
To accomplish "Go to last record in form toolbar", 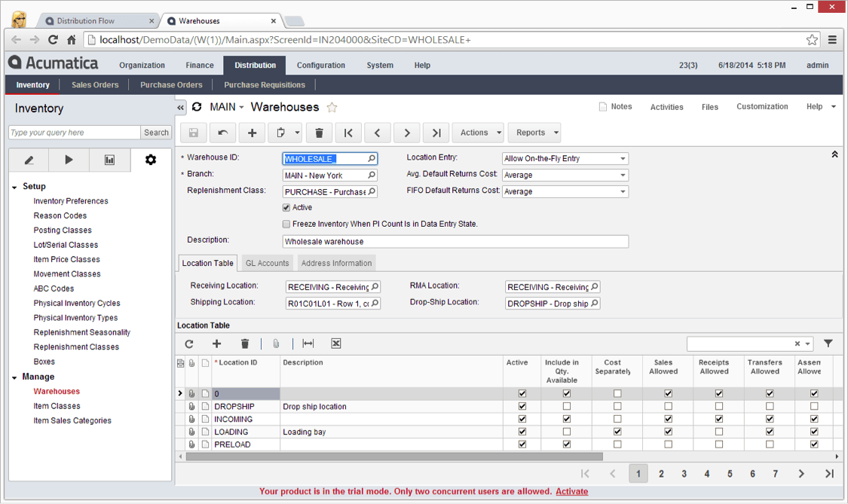I will tap(436, 133).
